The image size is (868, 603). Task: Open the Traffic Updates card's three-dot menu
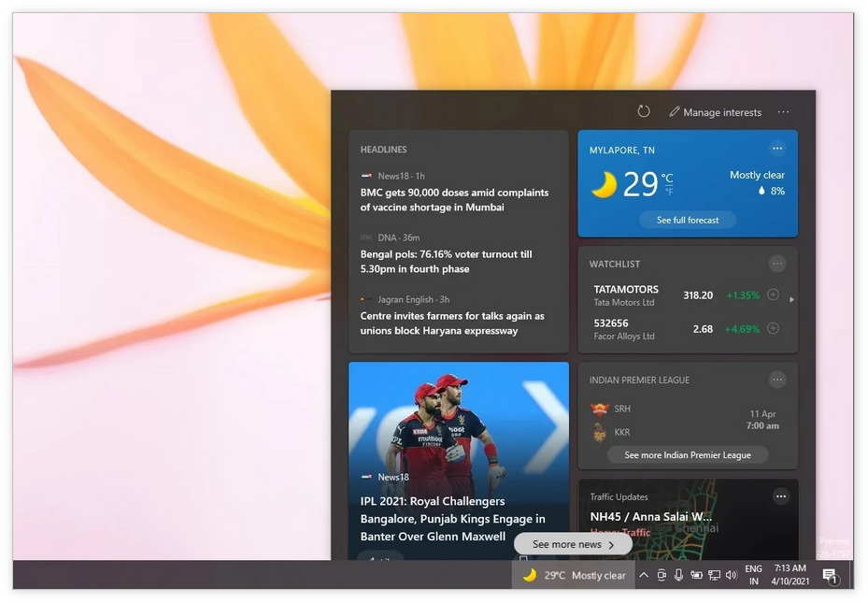[x=780, y=496]
